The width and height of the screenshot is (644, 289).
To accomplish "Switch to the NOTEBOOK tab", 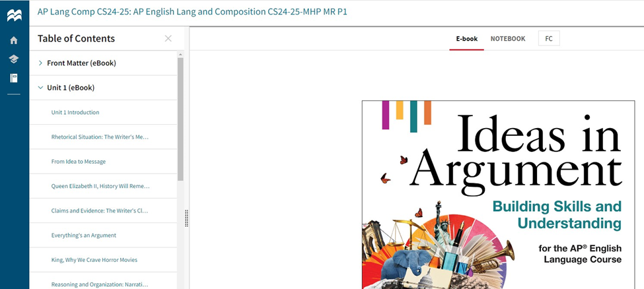I will pos(507,39).
